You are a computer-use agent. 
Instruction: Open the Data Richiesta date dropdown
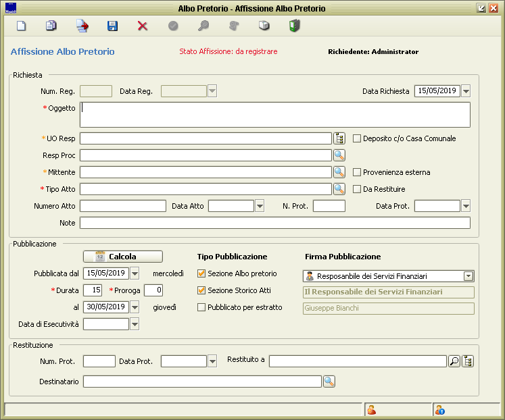tap(466, 91)
